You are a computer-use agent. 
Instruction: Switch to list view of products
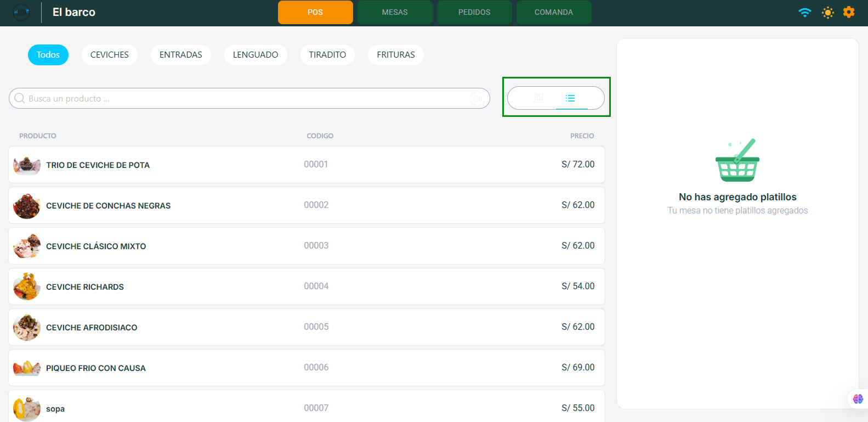pos(570,98)
